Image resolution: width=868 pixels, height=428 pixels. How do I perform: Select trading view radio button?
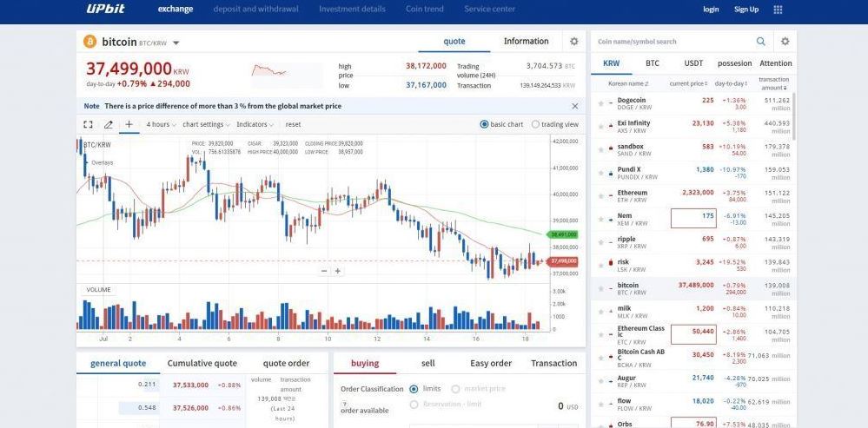[x=535, y=124]
